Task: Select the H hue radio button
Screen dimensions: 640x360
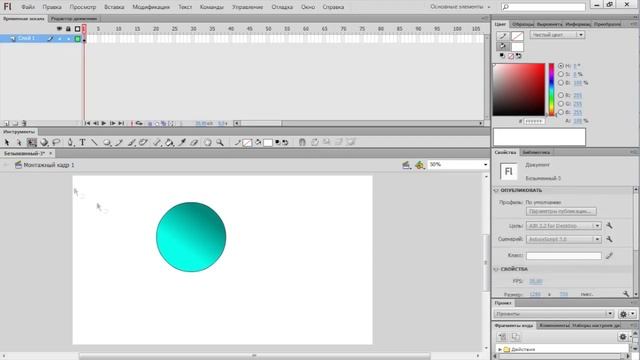Action: (561, 66)
